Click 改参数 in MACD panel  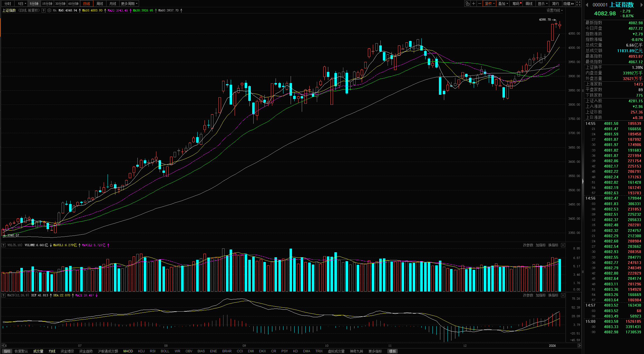pyautogui.click(x=528, y=295)
